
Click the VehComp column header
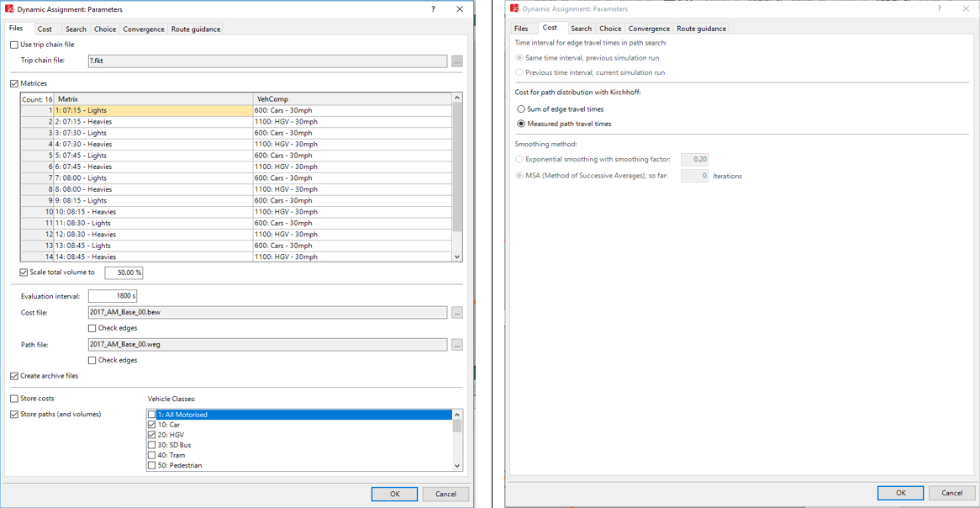click(352, 98)
